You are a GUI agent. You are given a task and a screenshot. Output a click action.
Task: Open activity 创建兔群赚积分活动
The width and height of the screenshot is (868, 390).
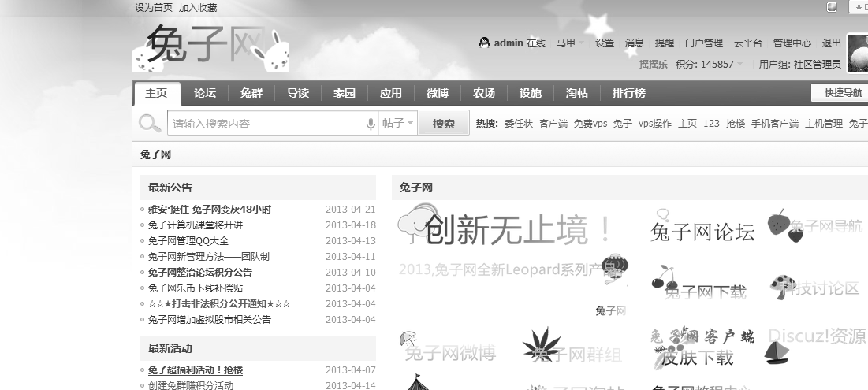[191, 385]
